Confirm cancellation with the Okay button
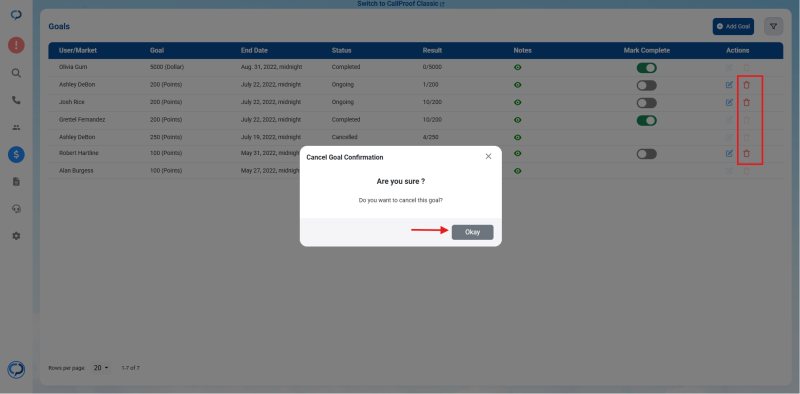The width and height of the screenshot is (800, 394). (x=472, y=232)
